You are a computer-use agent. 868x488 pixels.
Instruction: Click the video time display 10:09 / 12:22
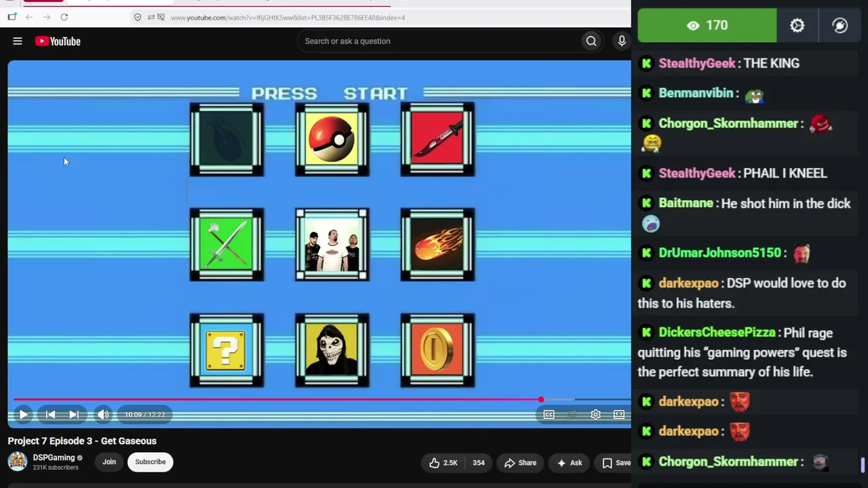tap(144, 414)
